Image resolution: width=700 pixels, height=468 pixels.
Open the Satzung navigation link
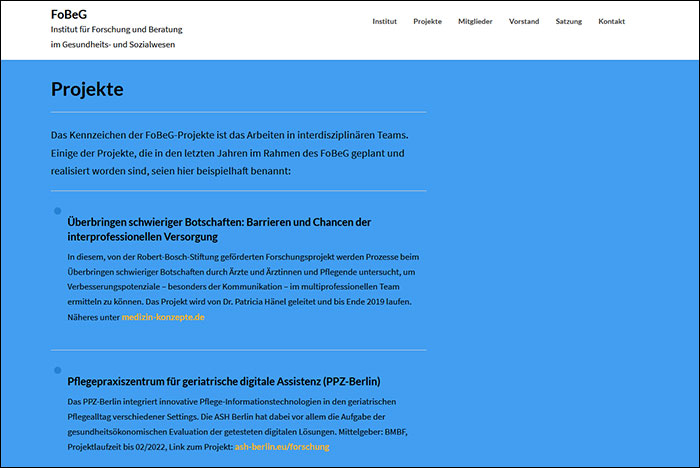(568, 21)
